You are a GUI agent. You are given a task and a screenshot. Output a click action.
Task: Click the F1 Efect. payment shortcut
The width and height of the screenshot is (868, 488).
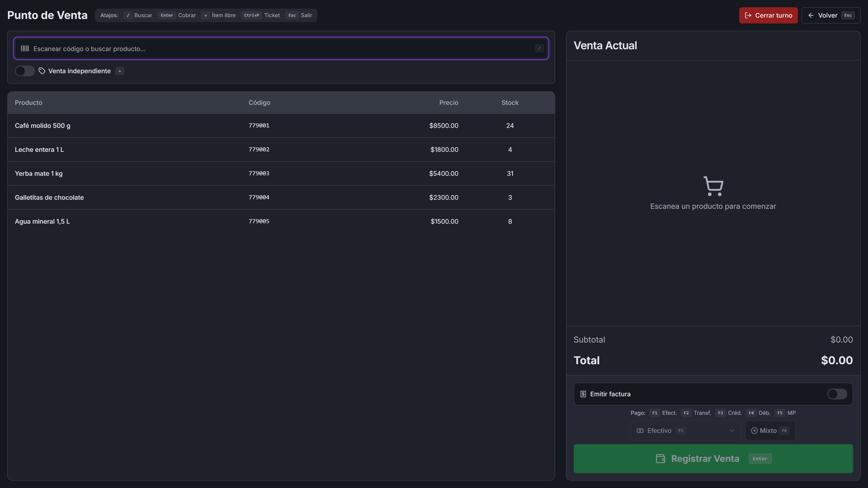coord(663,413)
